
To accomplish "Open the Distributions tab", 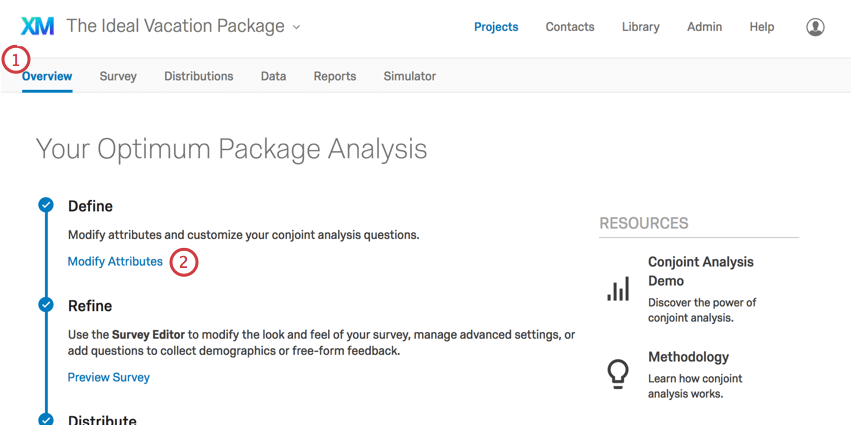I will (x=198, y=76).
